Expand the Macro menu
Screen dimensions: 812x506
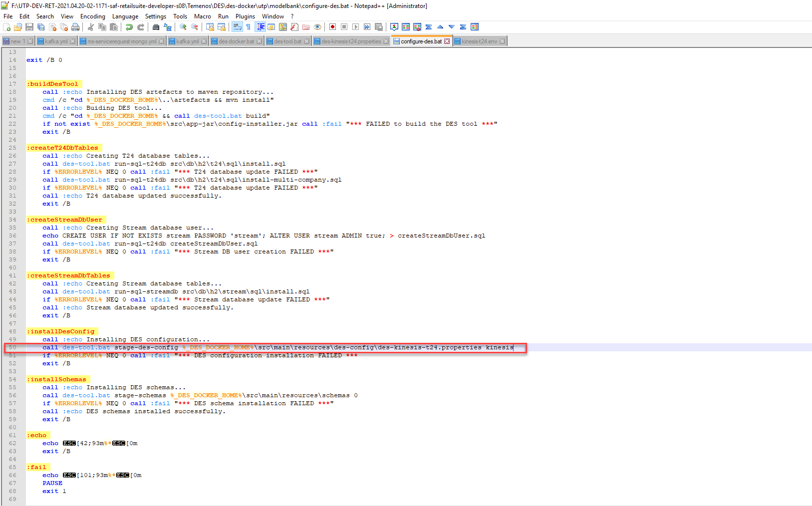pos(202,16)
